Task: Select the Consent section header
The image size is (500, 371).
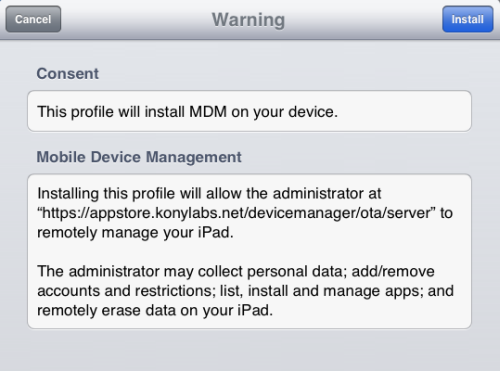Action: pyautogui.click(x=68, y=73)
